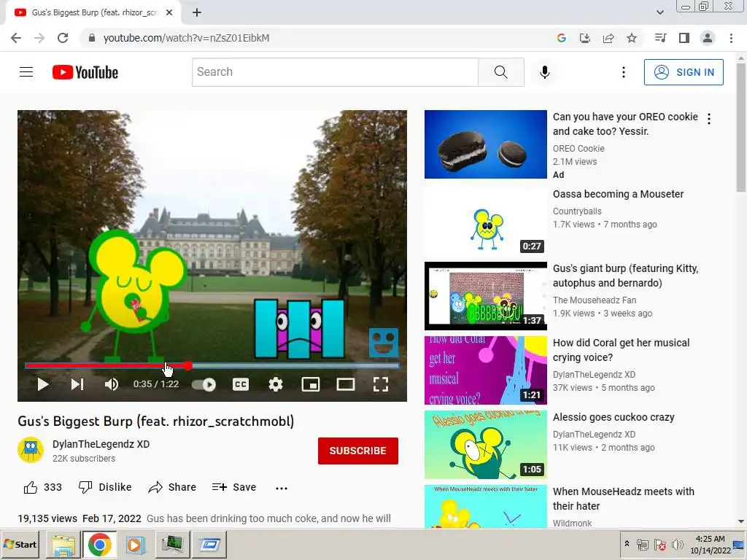The height and width of the screenshot is (560, 747).
Task: Start voice search with the microphone
Action: pos(544,72)
